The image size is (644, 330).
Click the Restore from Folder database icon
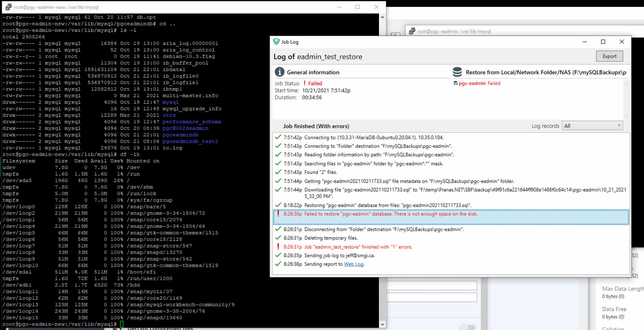click(457, 72)
